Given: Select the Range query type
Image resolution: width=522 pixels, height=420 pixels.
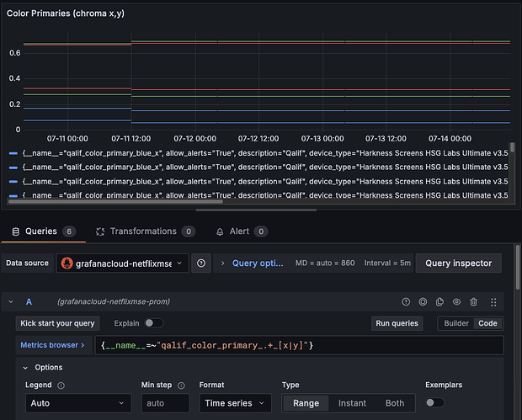Looking at the screenshot, I should coord(306,403).
